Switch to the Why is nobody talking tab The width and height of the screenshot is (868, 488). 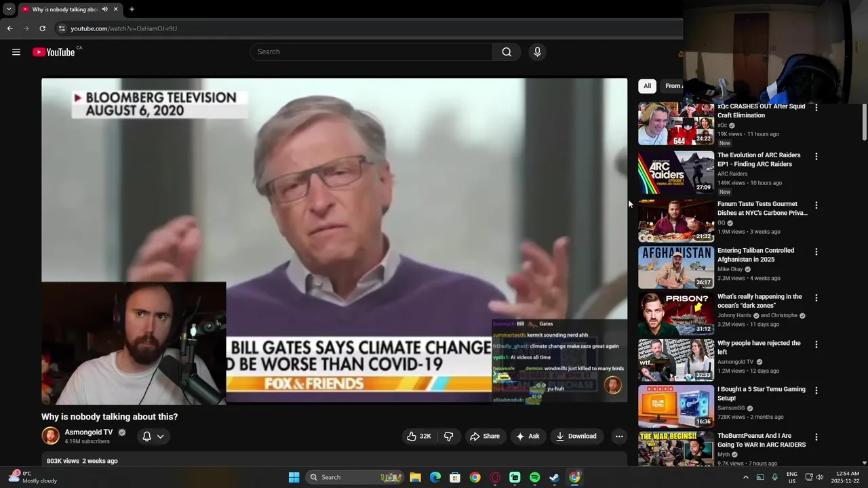(65, 9)
